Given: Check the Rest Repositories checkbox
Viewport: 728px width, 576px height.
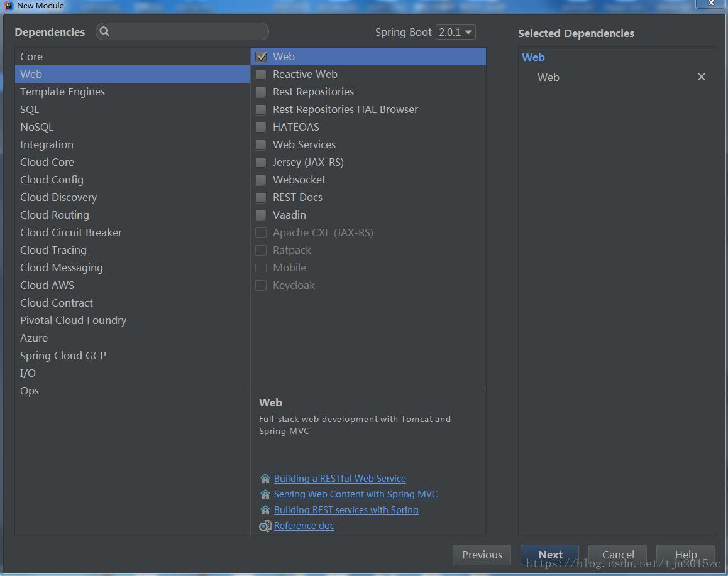Looking at the screenshot, I should pos(261,92).
